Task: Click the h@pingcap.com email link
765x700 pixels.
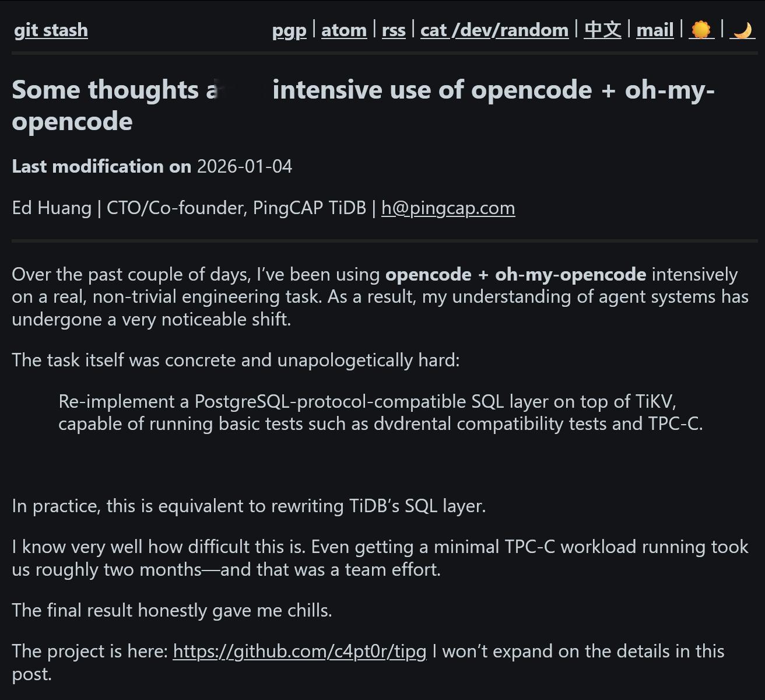Action: [x=448, y=208]
